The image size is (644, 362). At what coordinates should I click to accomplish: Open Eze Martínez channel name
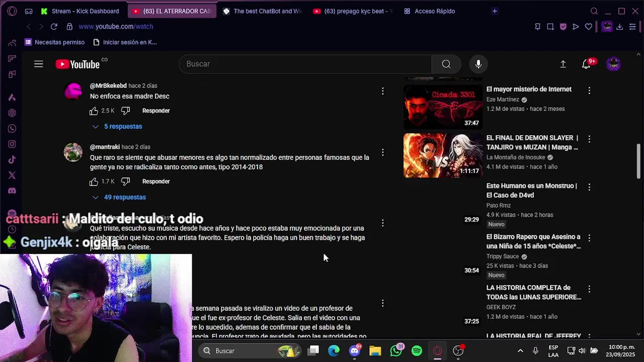(x=503, y=100)
